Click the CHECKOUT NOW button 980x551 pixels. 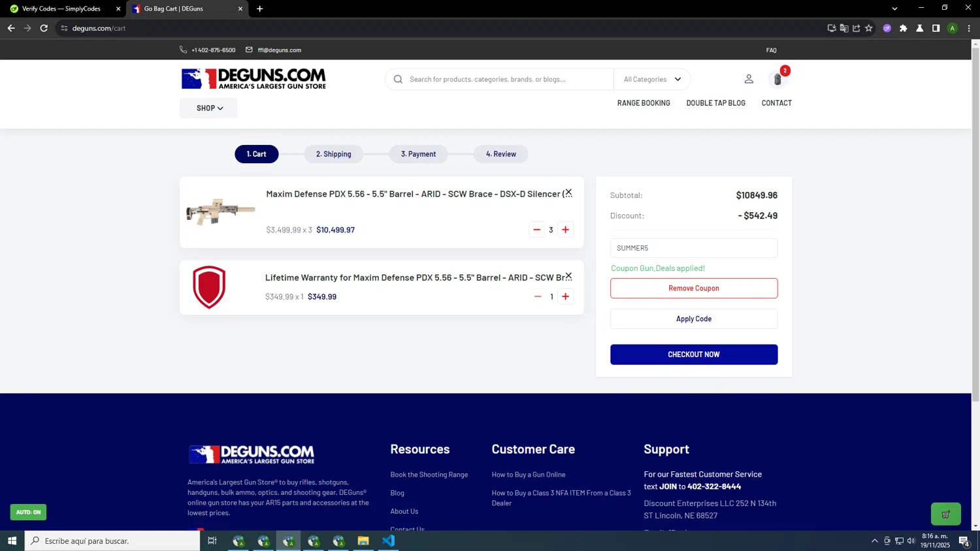coord(694,354)
